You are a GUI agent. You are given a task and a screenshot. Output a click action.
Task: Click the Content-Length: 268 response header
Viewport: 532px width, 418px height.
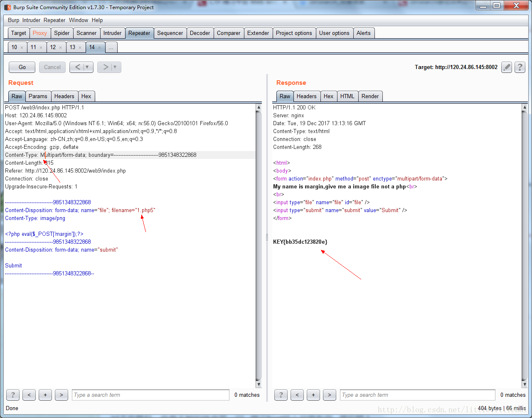coord(297,147)
